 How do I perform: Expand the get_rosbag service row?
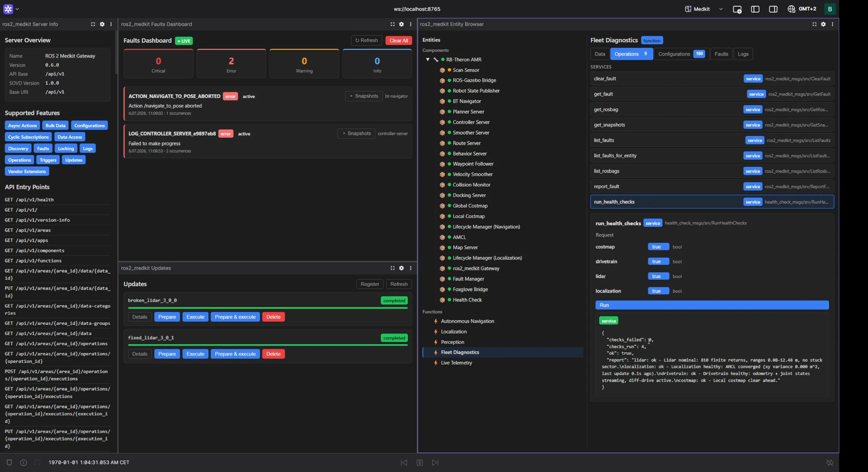(712, 109)
